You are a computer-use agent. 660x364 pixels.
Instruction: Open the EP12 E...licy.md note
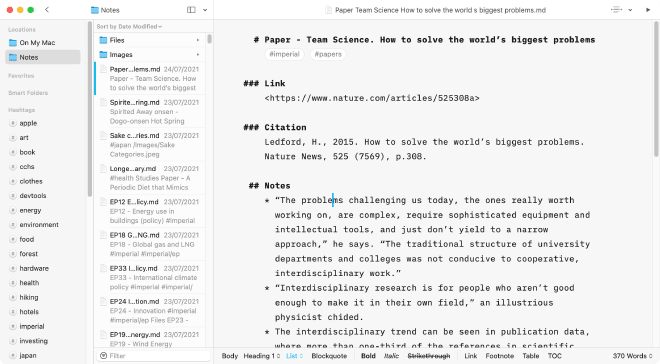point(150,211)
